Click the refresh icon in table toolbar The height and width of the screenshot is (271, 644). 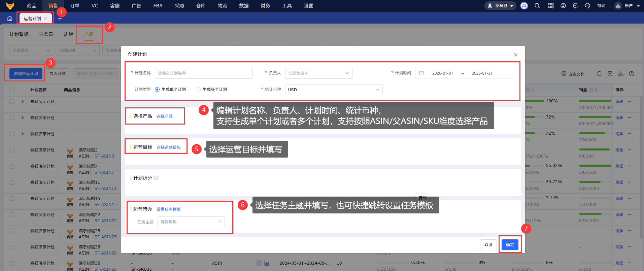[599, 74]
